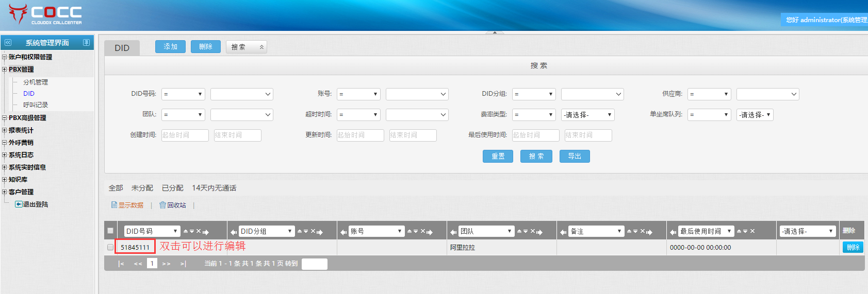Click the recycle bin (回收站) icon
The width and height of the screenshot is (868, 294).
pos(162,205)
